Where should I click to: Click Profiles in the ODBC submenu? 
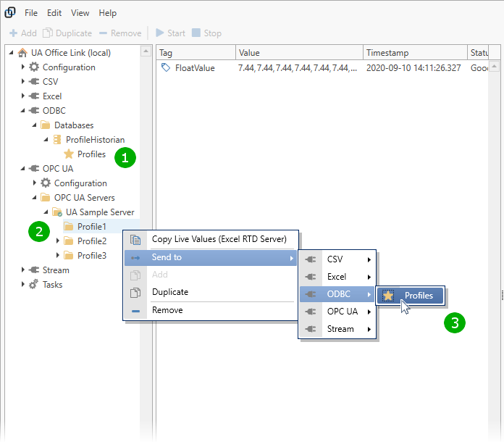411,296
